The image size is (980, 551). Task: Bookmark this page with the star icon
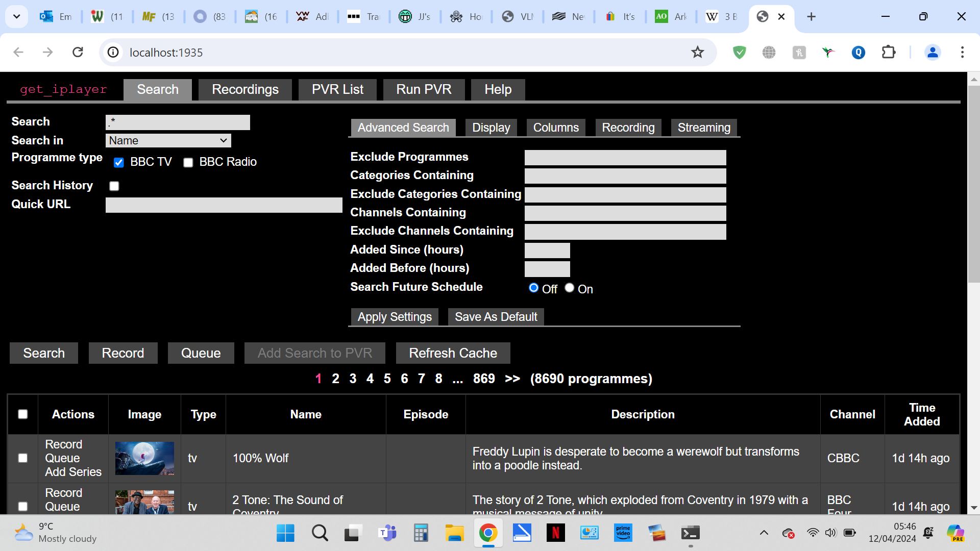[x=697, y=52]
